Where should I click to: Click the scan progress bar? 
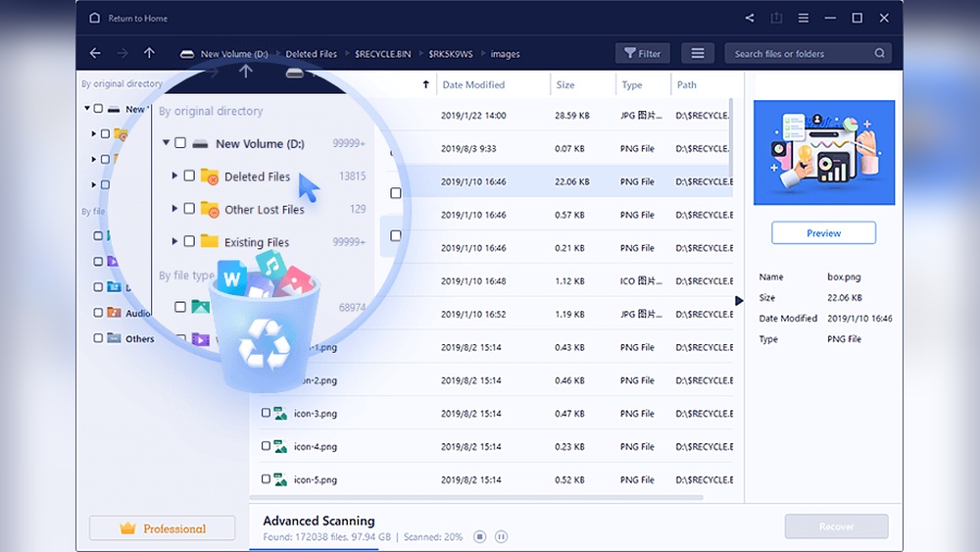(314, 549)
